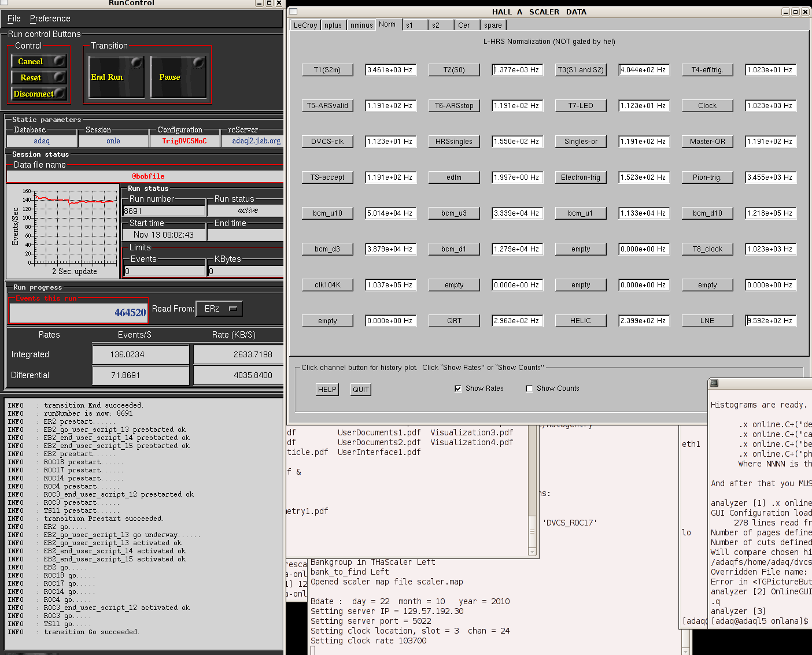Click the Master-OR channel button
The width and height of the screenshot is (812, 655).
[x=707, y=142]
